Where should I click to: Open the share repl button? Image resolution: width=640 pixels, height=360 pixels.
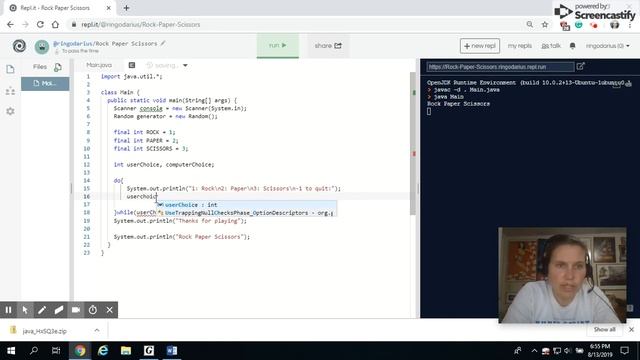[x=328, y=46]
